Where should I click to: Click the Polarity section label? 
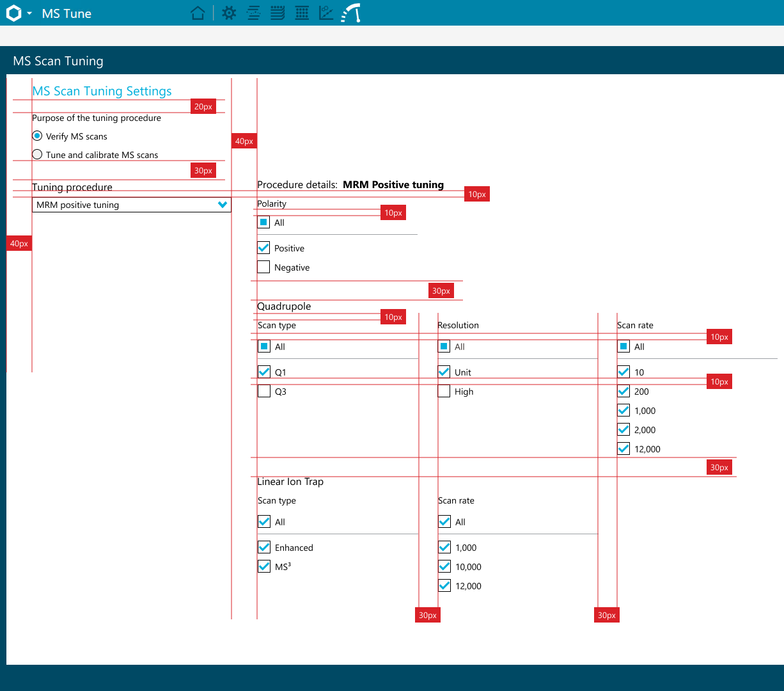272,203
